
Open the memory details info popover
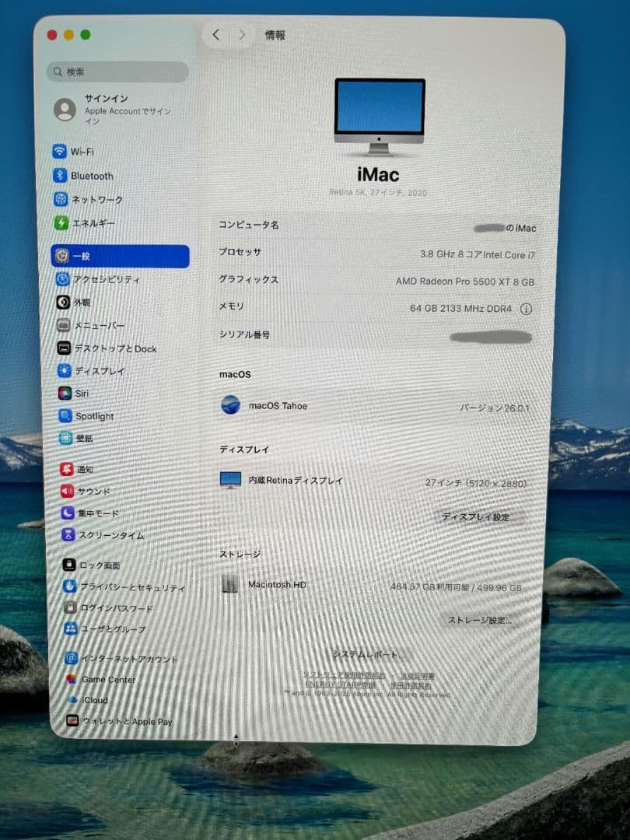[x=528, y=308]
